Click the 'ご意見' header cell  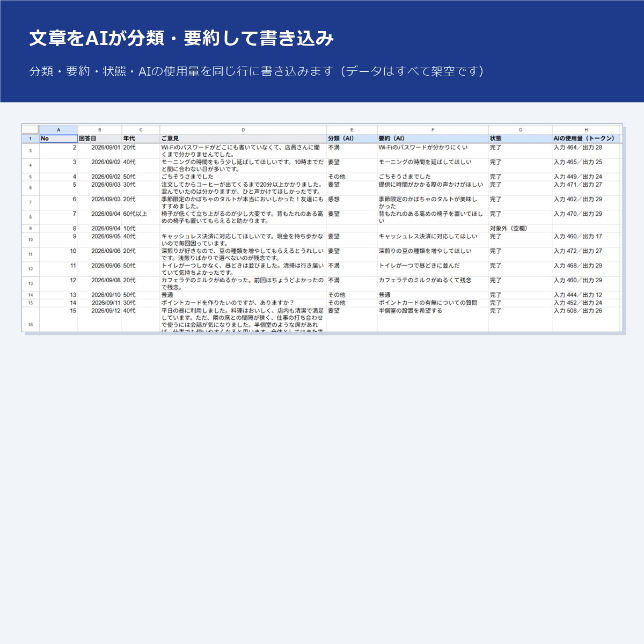[243, 138]
